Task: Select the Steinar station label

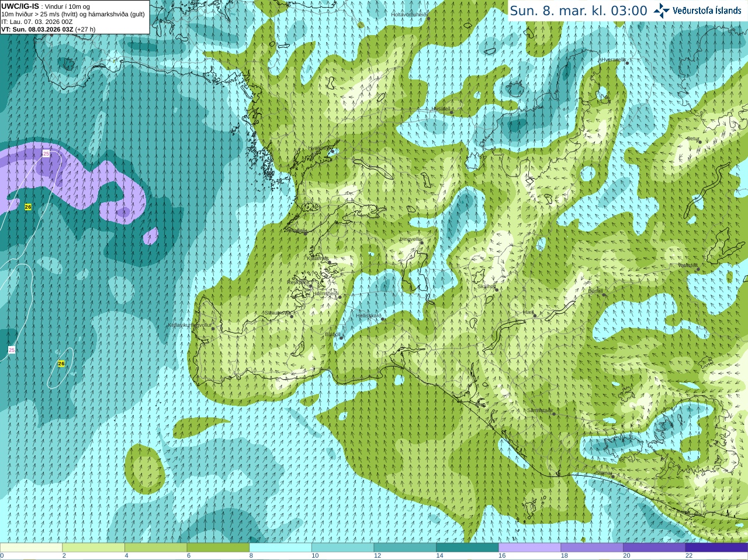Action: 604,473
